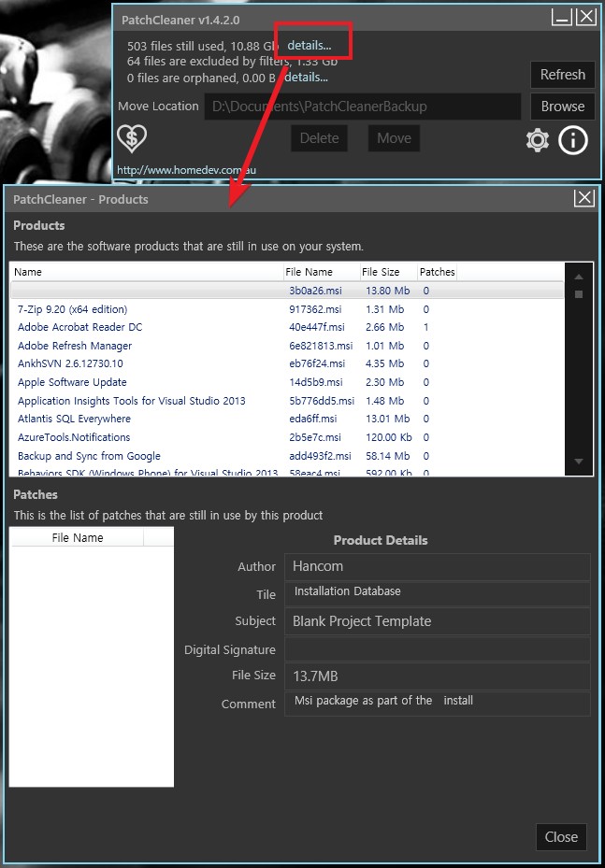605x868 pixels.
Task: Click the empty Digital Signature field
Action: [x=437, y=648]
